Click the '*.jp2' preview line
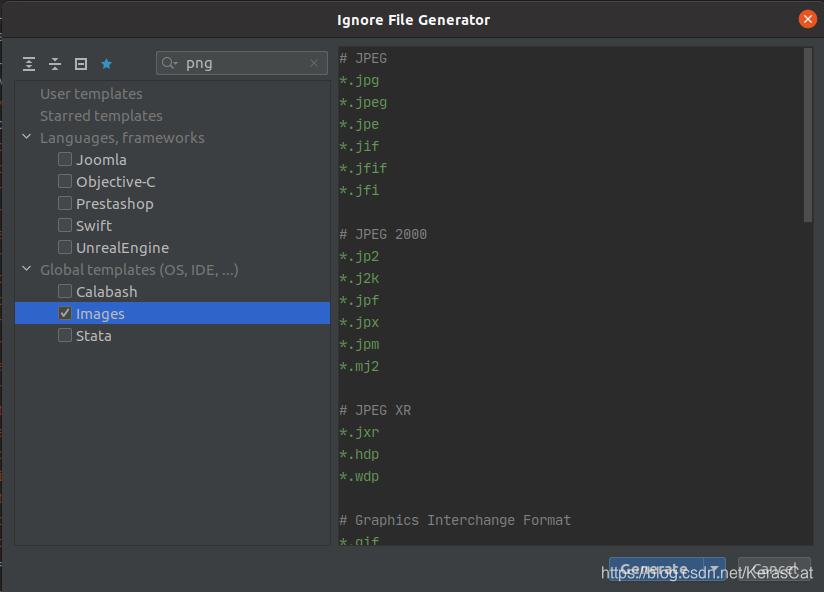The image size is (824, 592). coord(359,256)
